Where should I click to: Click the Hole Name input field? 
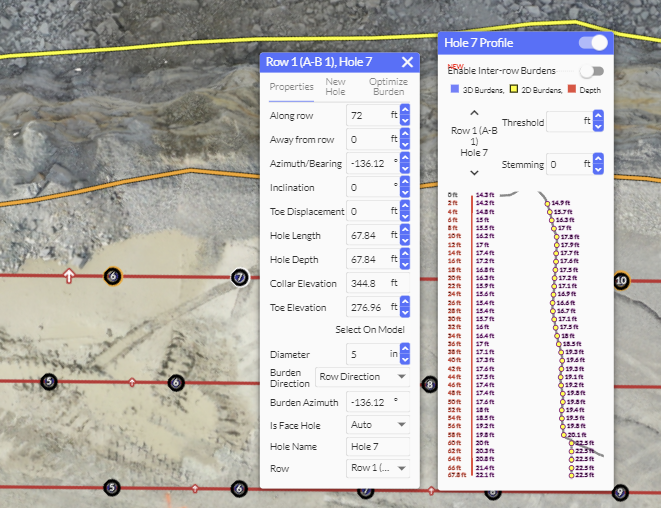(x=377, y=446)
